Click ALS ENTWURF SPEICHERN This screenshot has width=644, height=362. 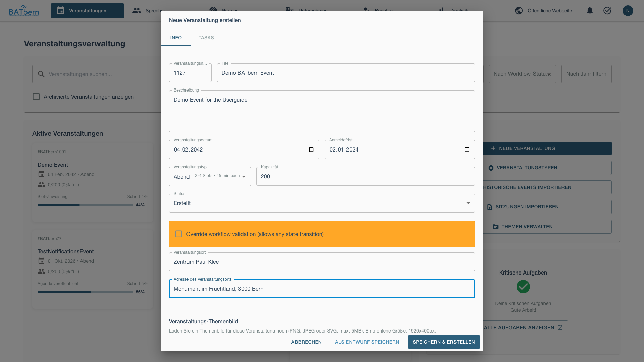tap(367, 342)
